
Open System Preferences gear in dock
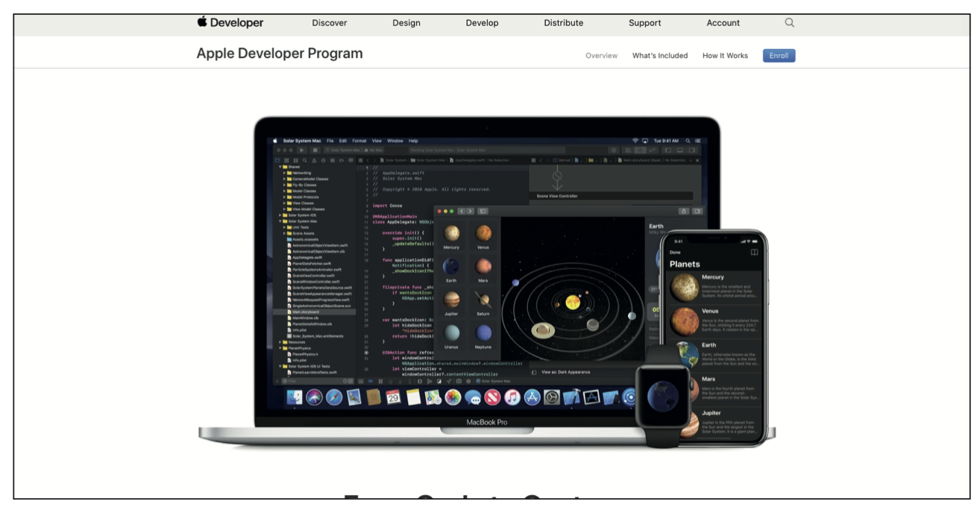pos(552,397)
